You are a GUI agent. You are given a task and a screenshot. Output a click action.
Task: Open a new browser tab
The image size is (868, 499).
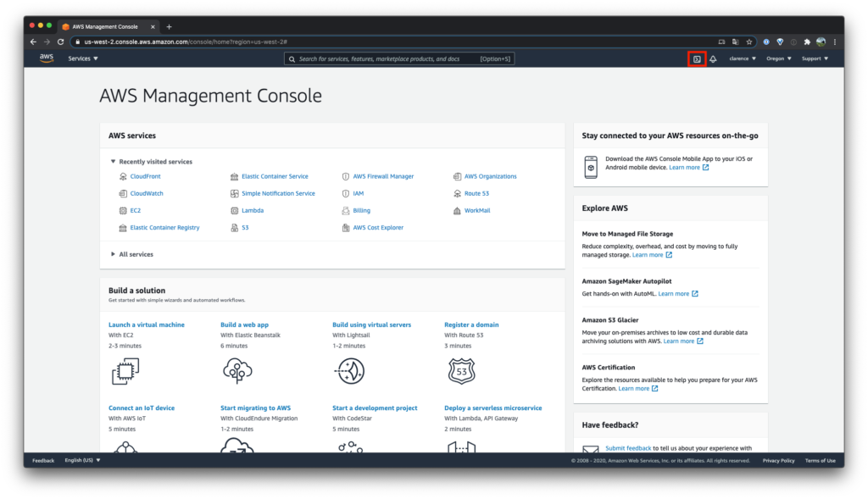[x=169, y=26]
